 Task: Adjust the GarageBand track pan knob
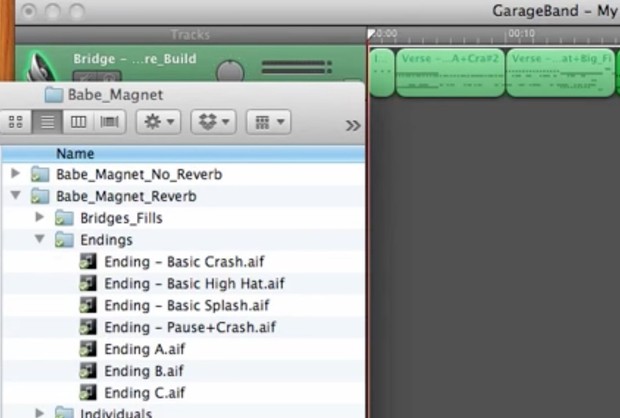pyautogui.click(x=230, y=71)
